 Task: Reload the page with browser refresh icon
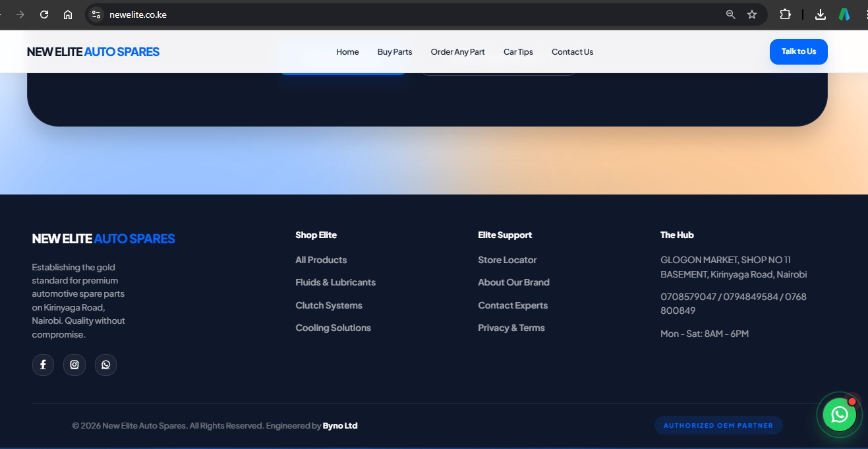[44, 15]
